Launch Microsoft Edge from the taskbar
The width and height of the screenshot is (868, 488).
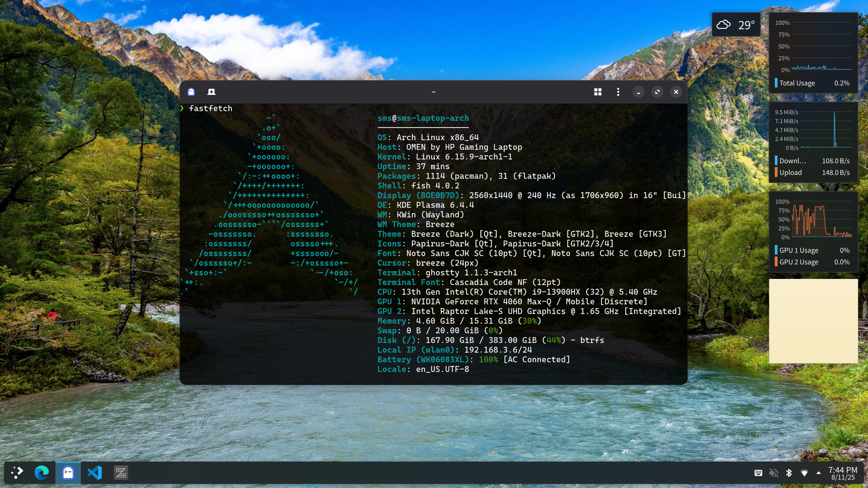[42, 472]
